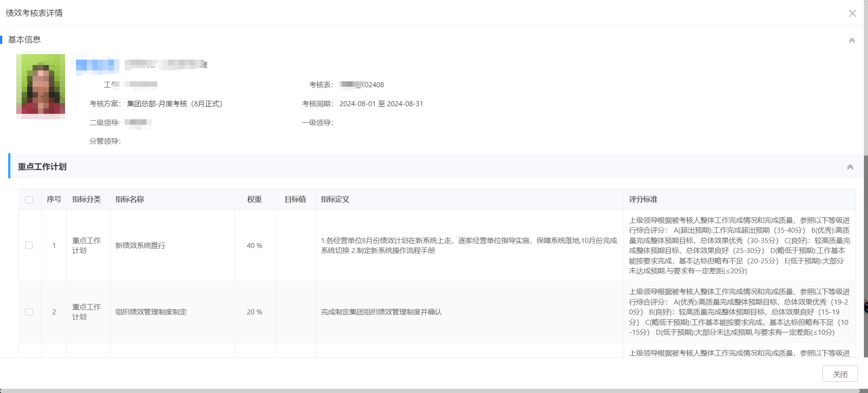Click the 指标定义 column header
The image size is (868, 393).
[335, 199]
